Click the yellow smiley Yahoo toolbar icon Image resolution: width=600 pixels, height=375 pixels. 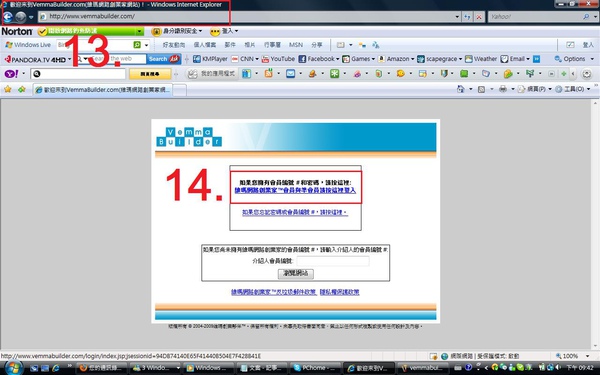[x=401, y=73]
